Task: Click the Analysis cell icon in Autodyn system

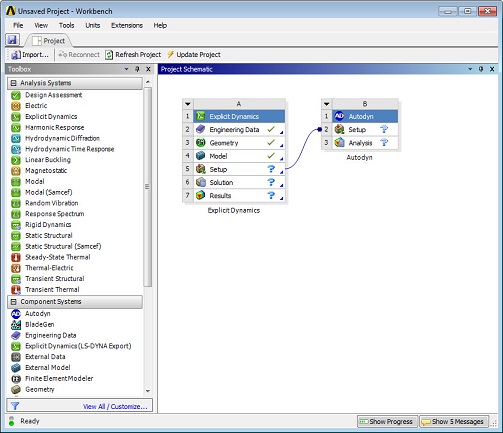Action: (x=339, y=143)
